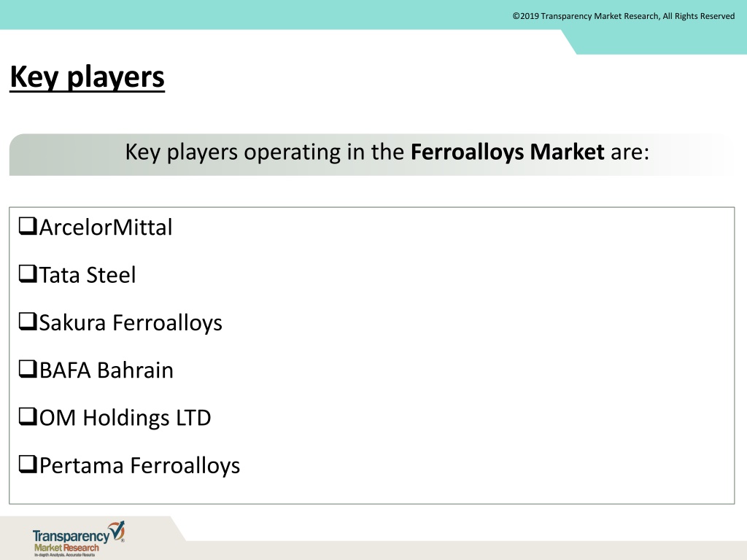Screen dimensions: 747x560
Task: Select OM Holdings LTD text
Action: tap(125, 418)
